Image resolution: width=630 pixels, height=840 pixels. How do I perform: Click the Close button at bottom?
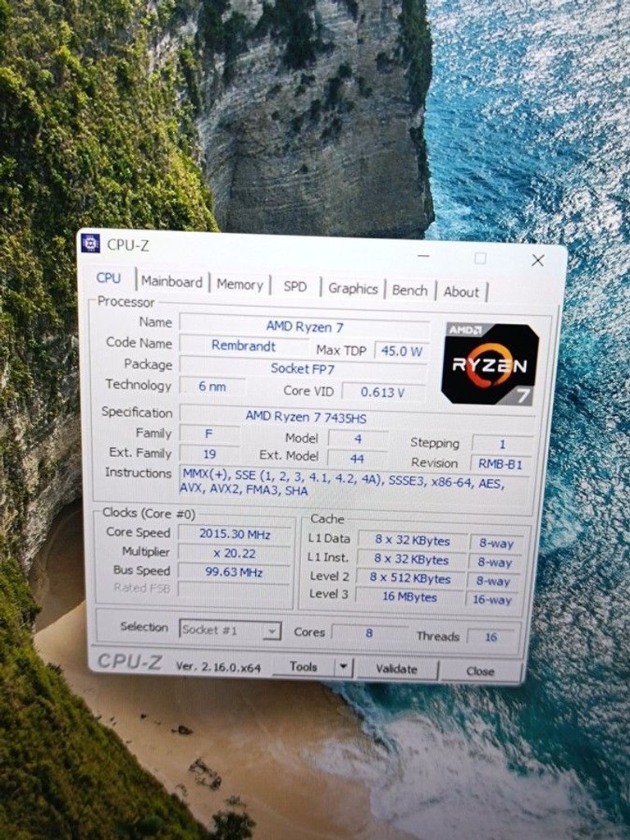tap(480, 671)
